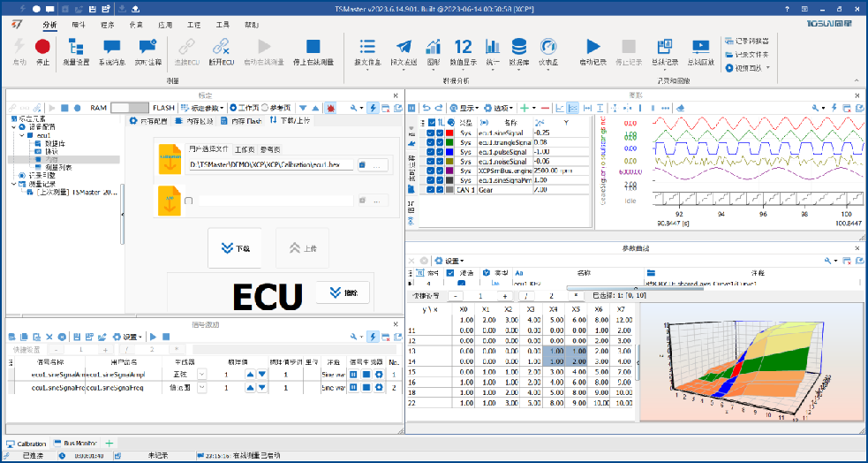868x463 pixels.
Task: Open generator type dropdown for sineSignalFreq row
Action: [201, 388]
